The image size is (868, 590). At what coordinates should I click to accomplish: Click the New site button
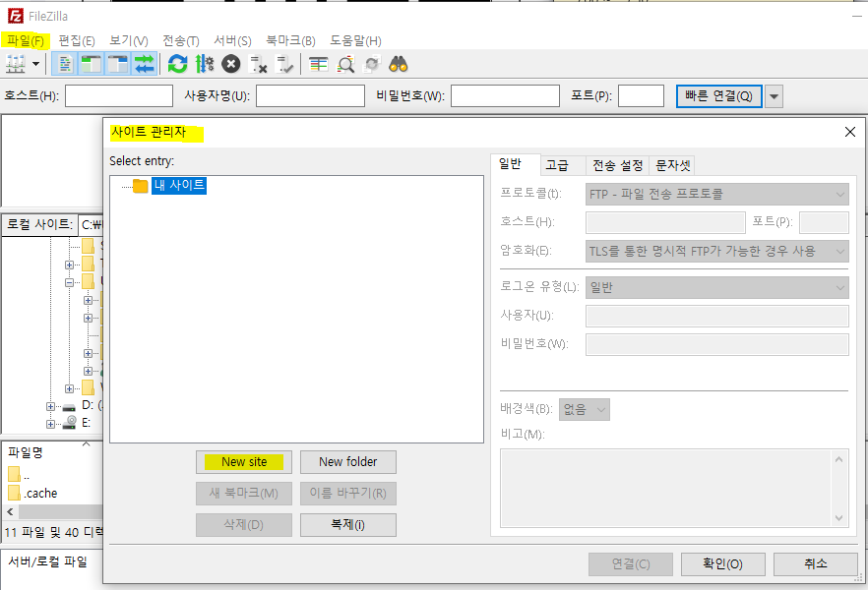pyautogui.click(x=244, y=462)
